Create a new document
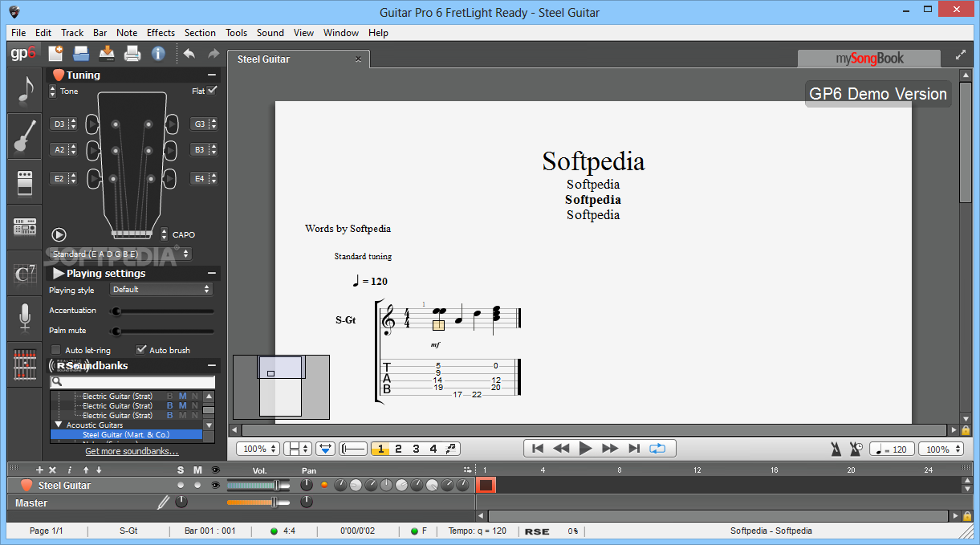This screenshot has height=545, width=980. coord(55,54)
